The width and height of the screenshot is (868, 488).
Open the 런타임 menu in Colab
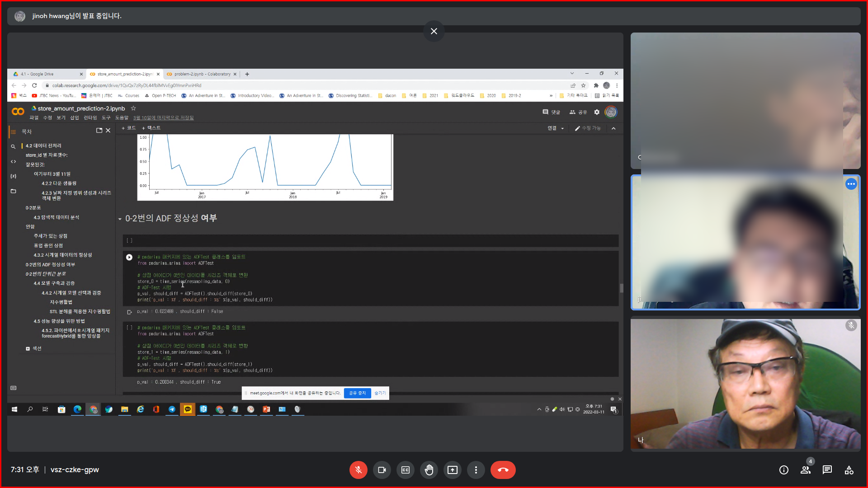point(90,117)
